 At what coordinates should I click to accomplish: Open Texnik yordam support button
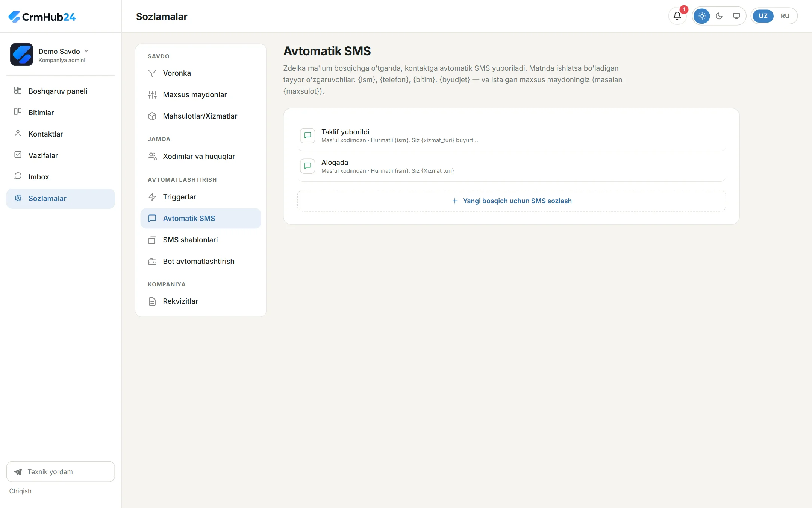coord(61,471)
